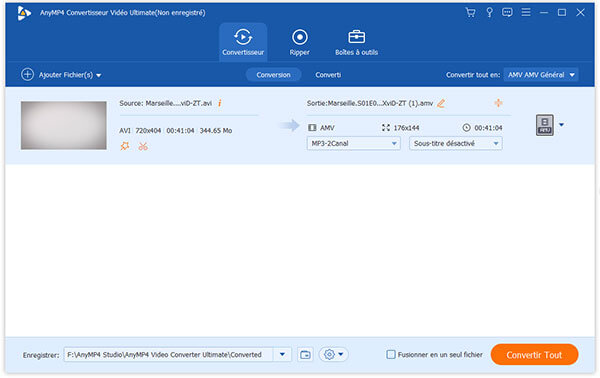The height and width of the screenshot is (378, 600).
Task: Click the Ajouter Fichier(s) label
Action: pos(66,75)
